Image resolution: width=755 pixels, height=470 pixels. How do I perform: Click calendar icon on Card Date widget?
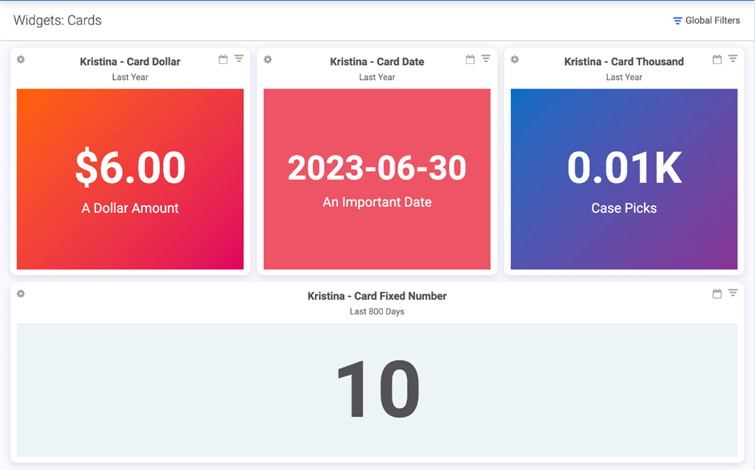tap(470, 60)
